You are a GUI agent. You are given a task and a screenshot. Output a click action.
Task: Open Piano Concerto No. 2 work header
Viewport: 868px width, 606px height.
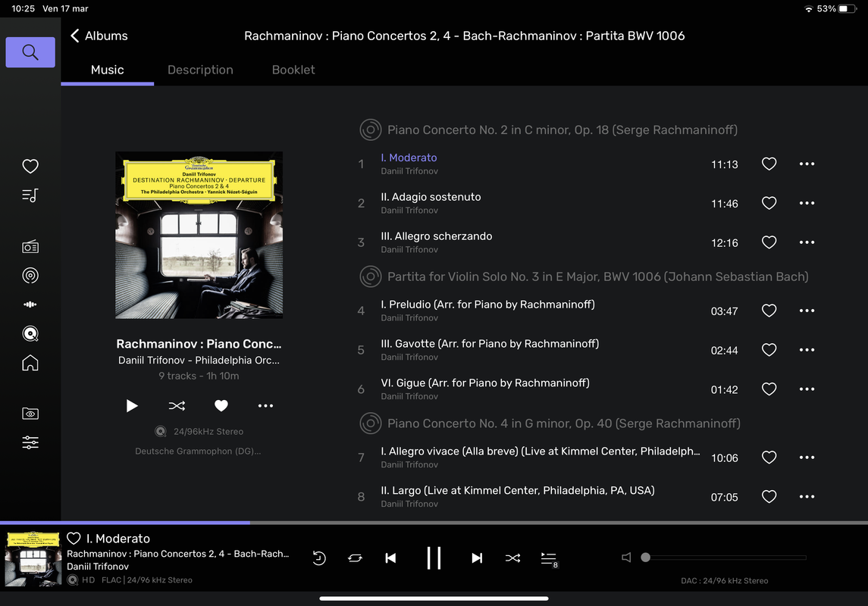(x=549, y=130)
